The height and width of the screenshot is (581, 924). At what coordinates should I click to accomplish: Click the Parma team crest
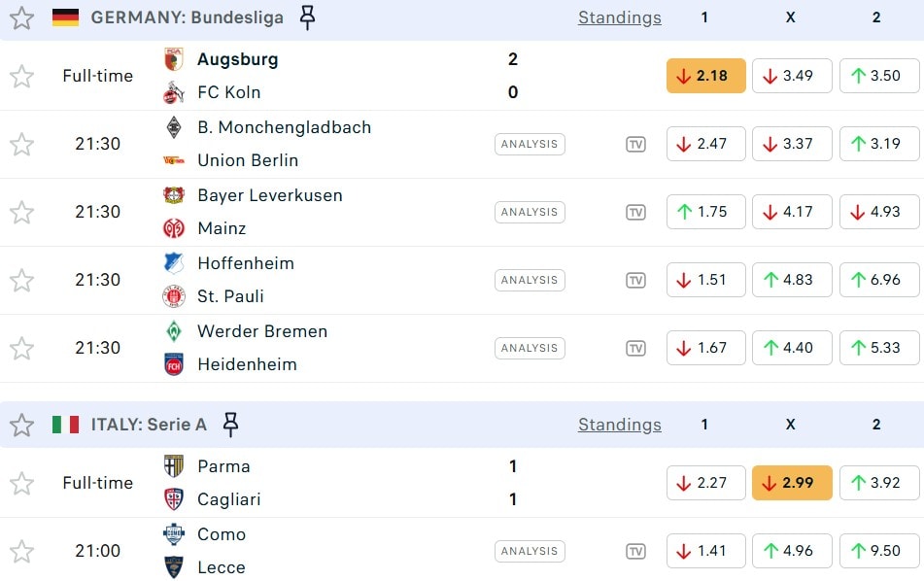click(x=174, y=466)
